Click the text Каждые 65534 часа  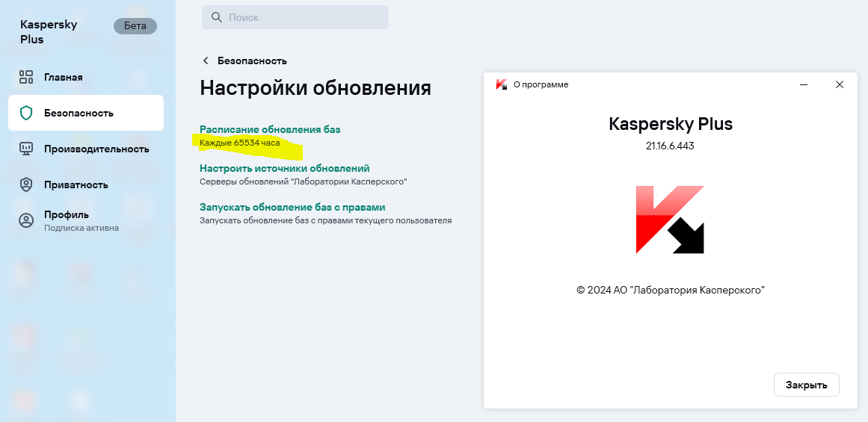pyautogui.click(x=240, y=143)
